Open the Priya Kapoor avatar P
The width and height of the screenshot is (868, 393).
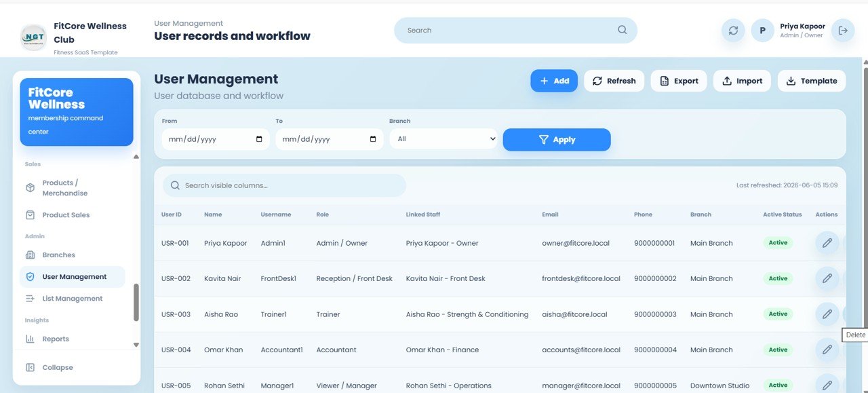coord(762,31)
